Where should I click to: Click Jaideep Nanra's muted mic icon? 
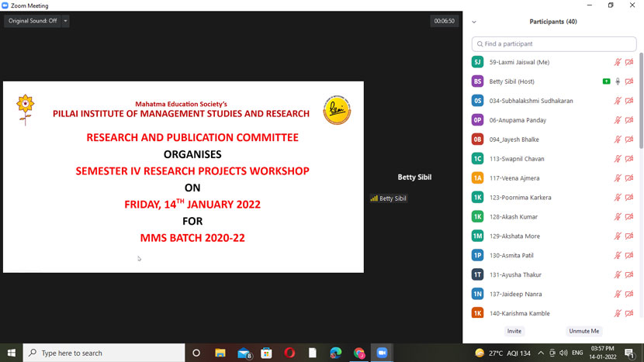618,294
